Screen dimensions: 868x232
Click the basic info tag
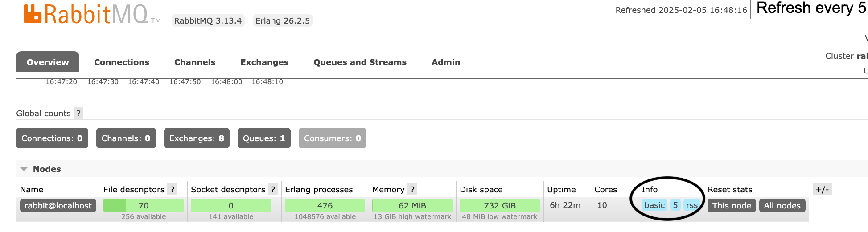click(654, 205)
